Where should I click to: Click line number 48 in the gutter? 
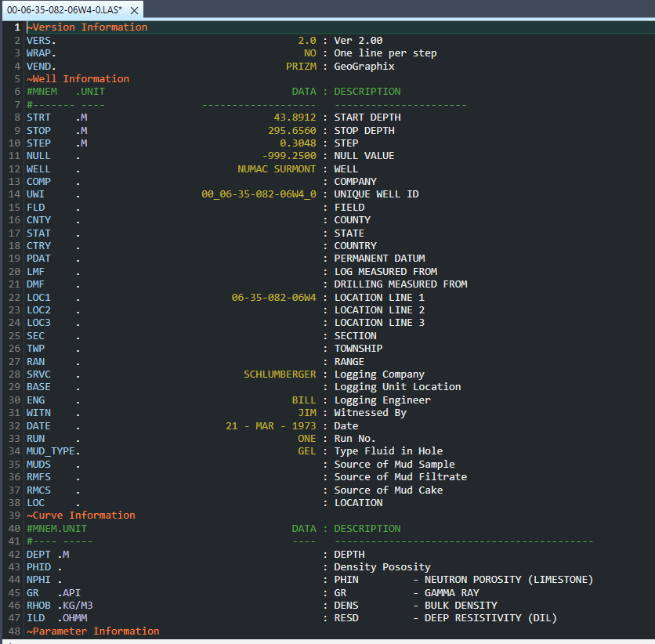click(14, 631)
